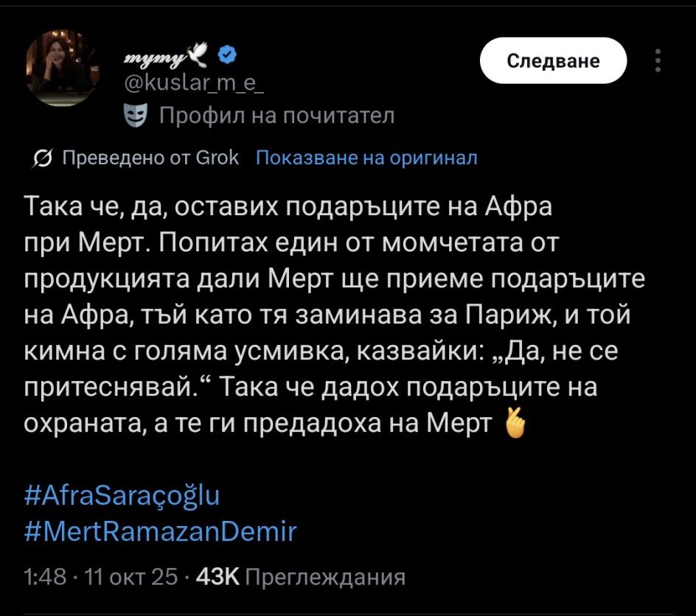Image resolution: width=696 pixels, height=616 pixels.
Task: Open the #AfraSaraçoğlu hashtag
Action: (122, 494)
